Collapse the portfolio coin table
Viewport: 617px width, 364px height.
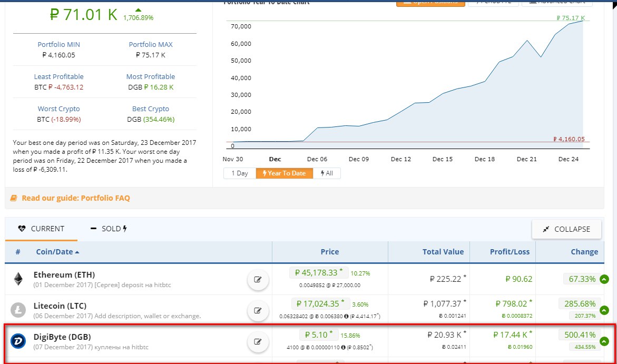coord(566,229)
